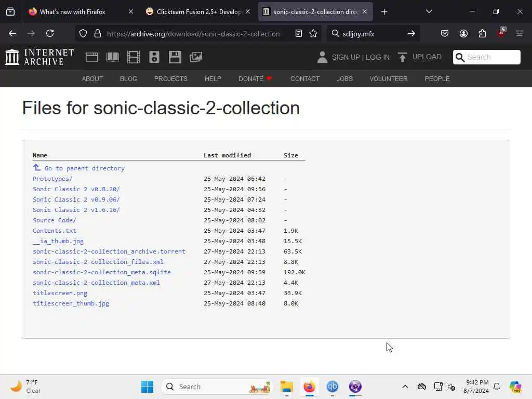Click the Internet Archive logo

39,57
